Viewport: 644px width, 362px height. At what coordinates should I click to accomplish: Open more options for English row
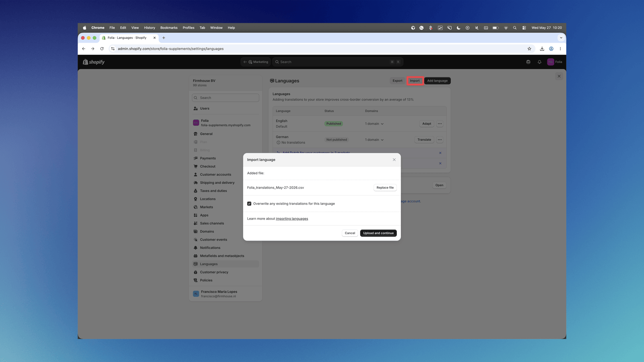440,124
